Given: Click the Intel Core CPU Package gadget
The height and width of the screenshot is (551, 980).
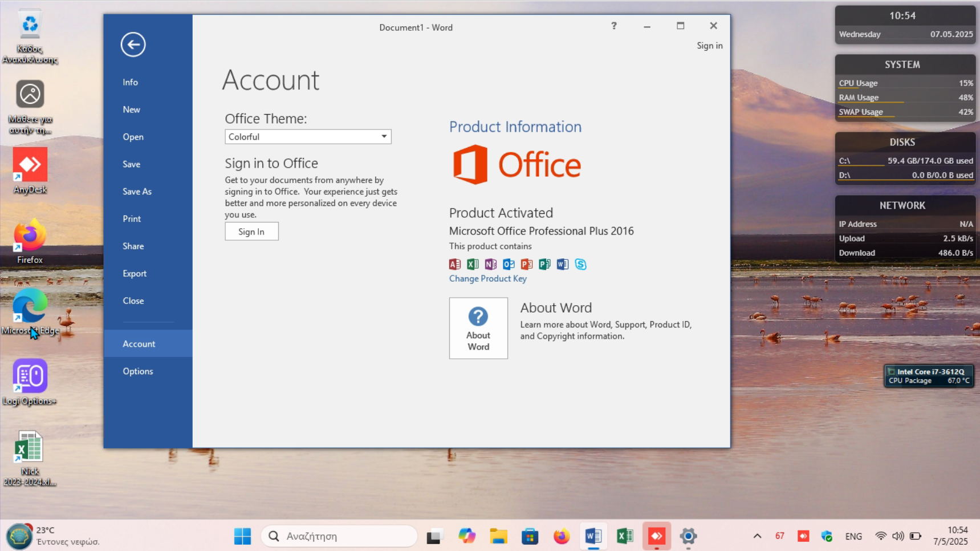Looking at the screenshot, I should (x=929, y=376).
